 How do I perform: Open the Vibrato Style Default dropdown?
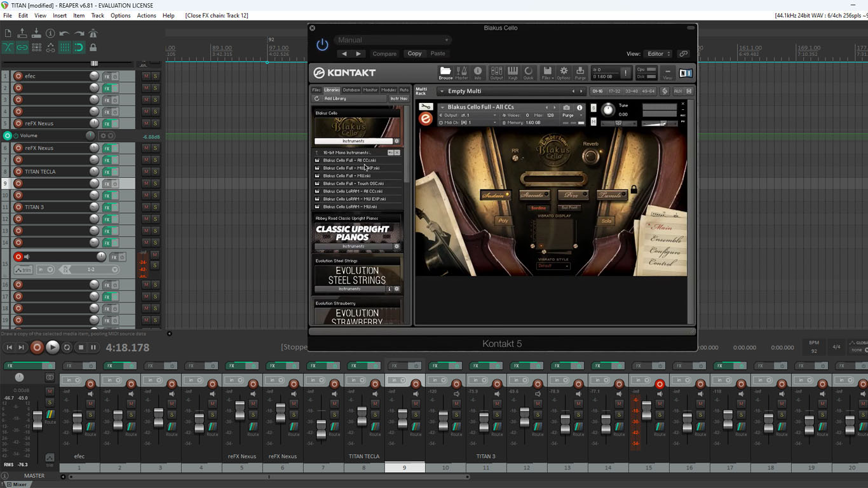[x=553, y=266]
